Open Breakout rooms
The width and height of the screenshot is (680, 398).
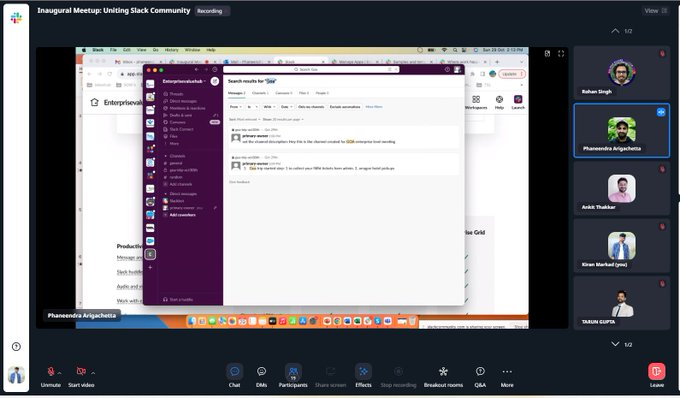(x=443, y=375)
